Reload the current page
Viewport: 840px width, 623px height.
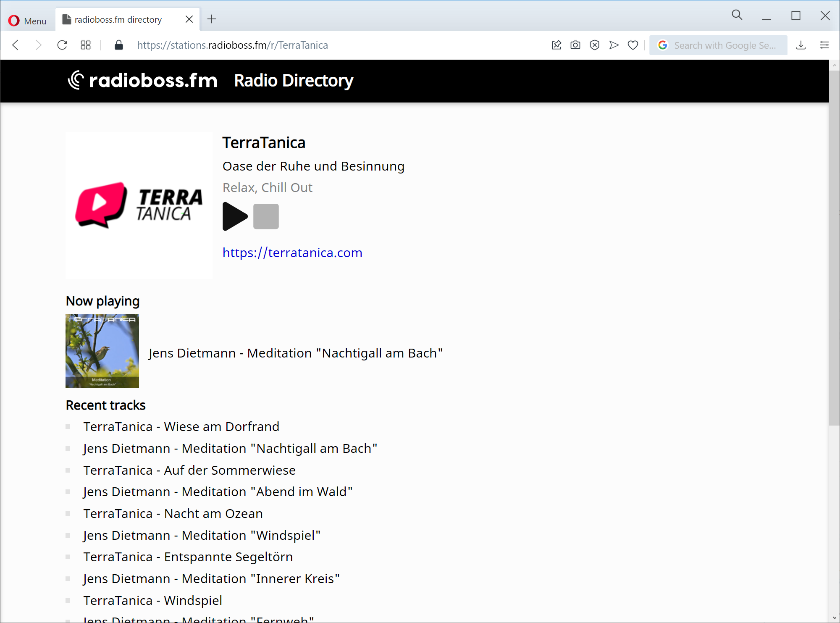coord(62,45)
